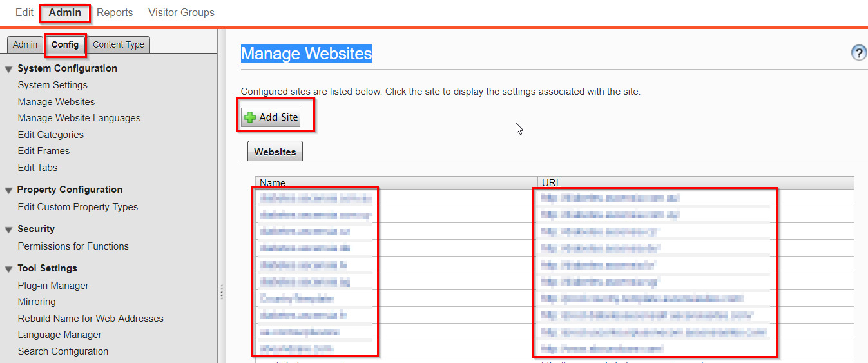Open System Settings link
Viewport: 868px width, 363px height.
pyautogui.click(x=52, y=85)
